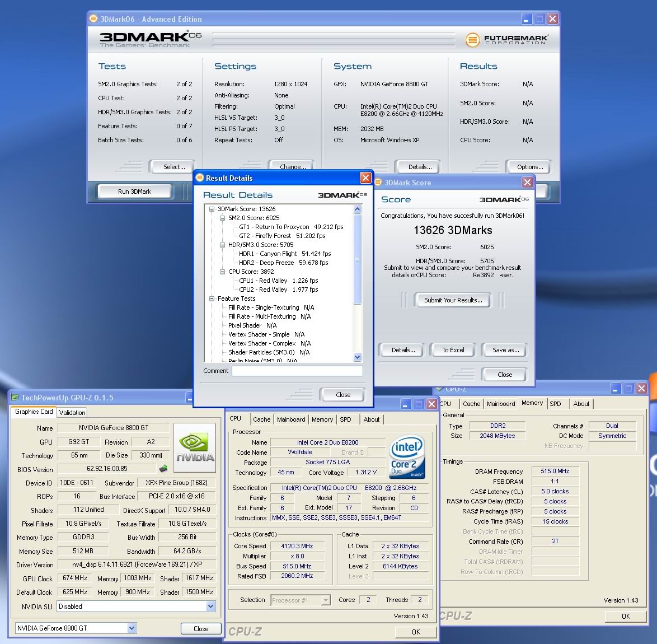Collapse the SM2.0 Score: 6025 node
This screenshot has width=657, height=644.
(223, 218)
